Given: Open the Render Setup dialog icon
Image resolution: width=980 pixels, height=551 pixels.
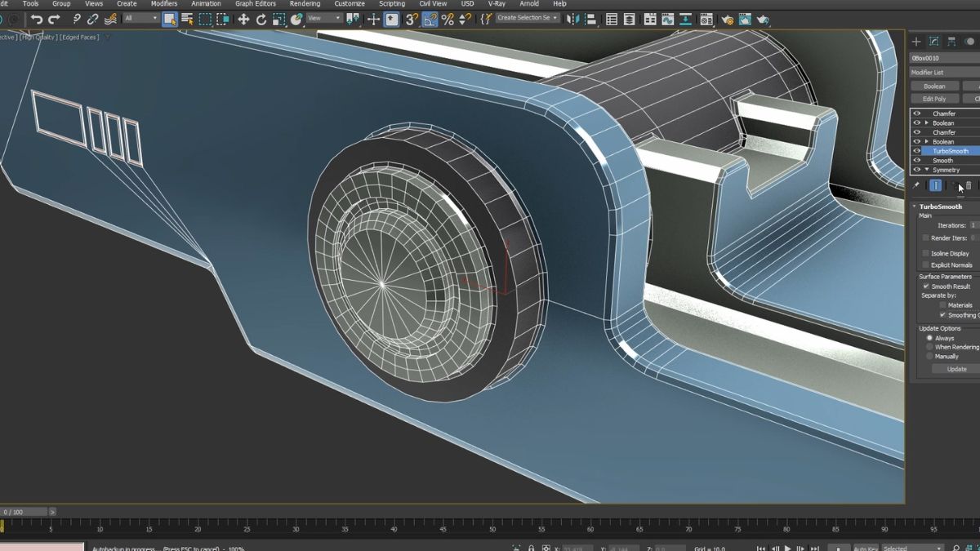Looking at the screenshot, I should click(728, 19).
